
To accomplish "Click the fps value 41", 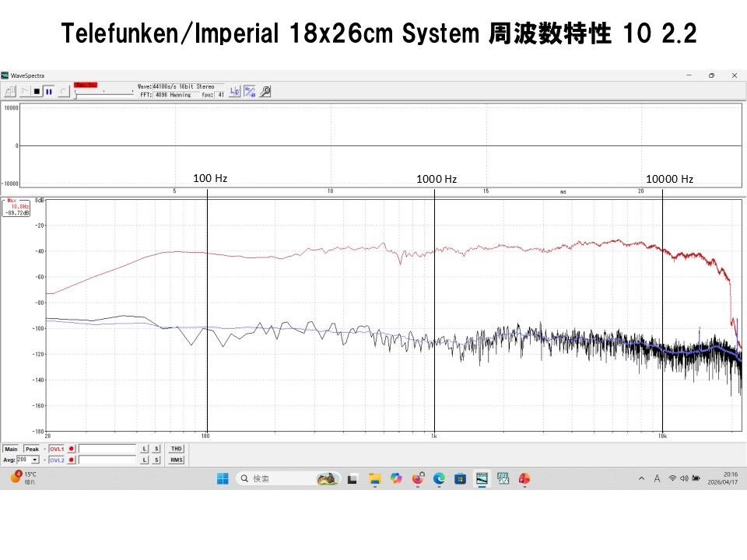I will point(221,95).
